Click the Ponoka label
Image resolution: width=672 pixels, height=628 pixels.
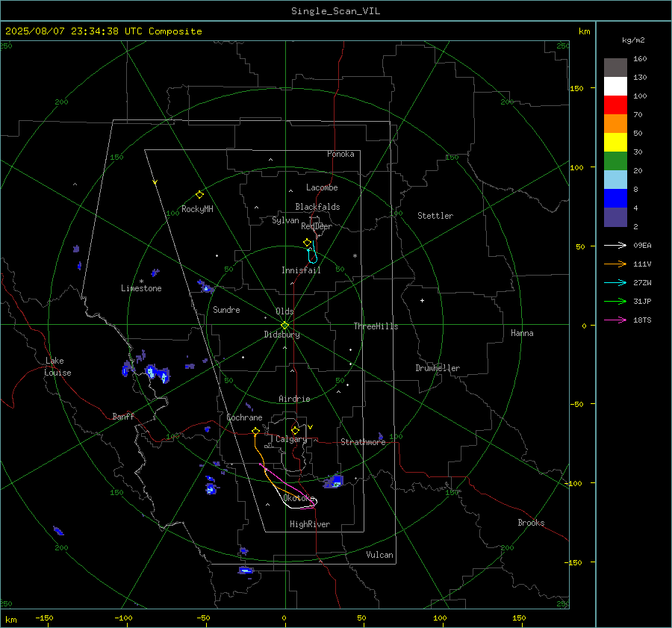click(x=340, y=154)
